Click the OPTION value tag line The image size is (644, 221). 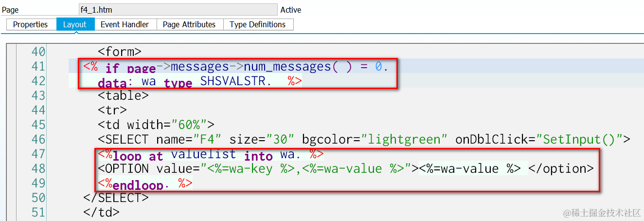click(346, 169)
